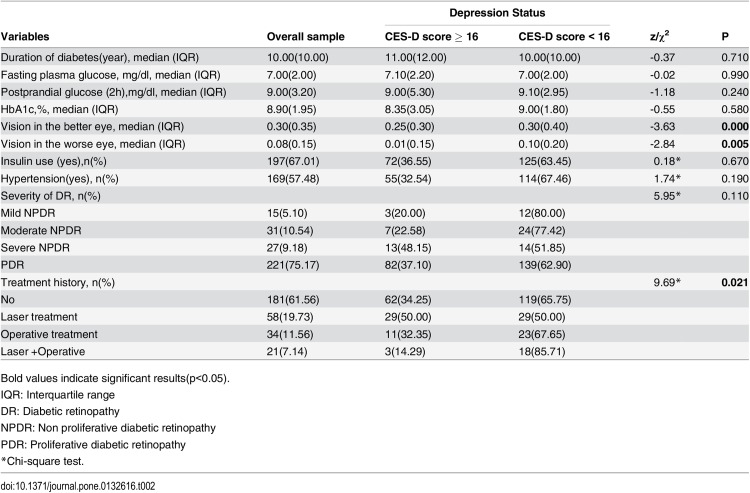Image resolution: width=750 pixels, height=493 pixels.
Task: Select the Overall sample column header
Action: pyautogui.click(x=306, y=37)
